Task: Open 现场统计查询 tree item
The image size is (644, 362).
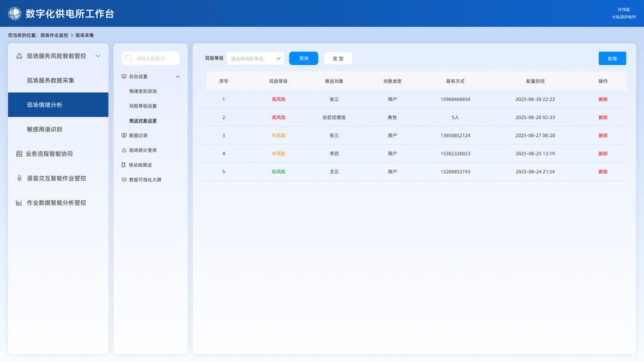Action: [x=143, y=150]
